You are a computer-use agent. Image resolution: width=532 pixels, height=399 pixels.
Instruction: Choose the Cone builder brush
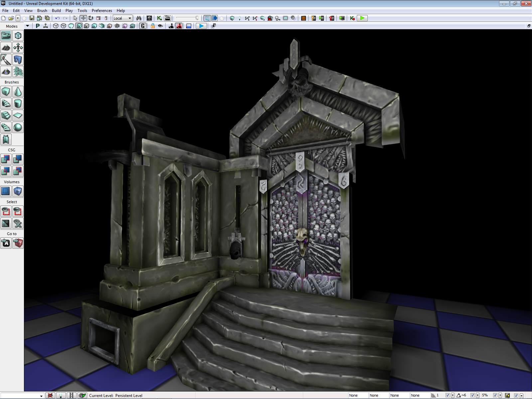[x=18, y=91]
